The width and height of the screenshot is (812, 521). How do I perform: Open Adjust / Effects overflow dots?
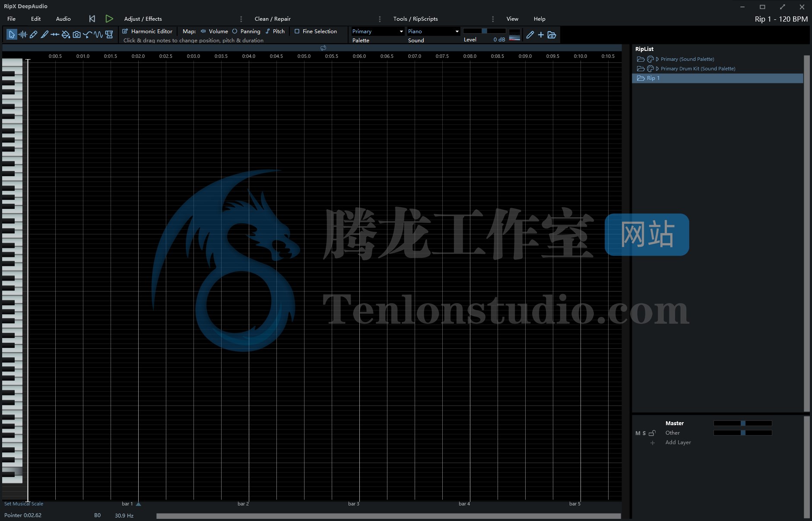pyautogui.click(x=241, y=19)
